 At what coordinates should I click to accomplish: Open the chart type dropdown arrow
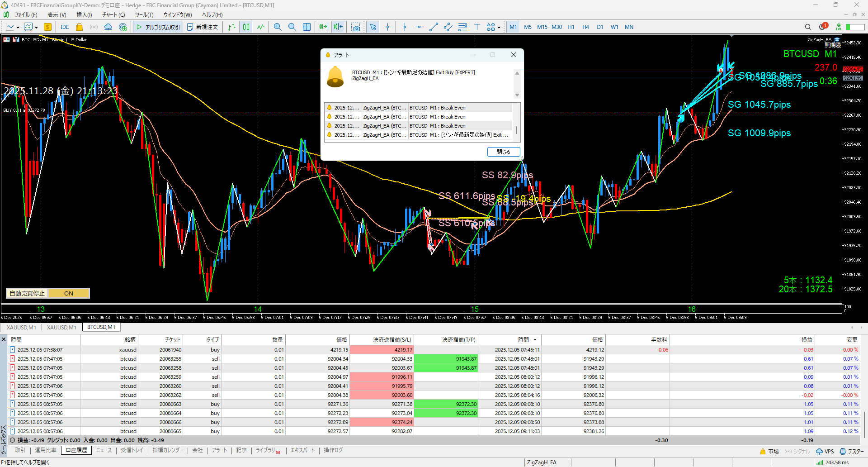coord(18,28)
